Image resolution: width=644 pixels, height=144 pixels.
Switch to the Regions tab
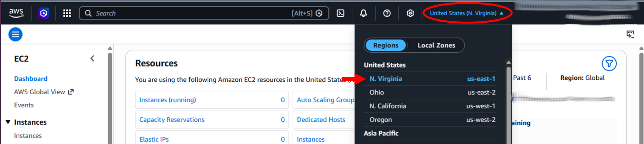(386, 45)
